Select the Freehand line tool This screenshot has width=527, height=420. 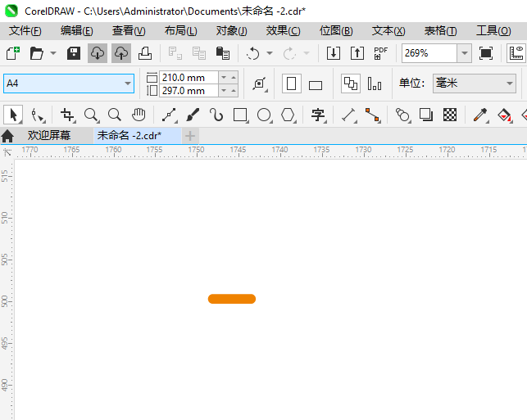[x=170, y=115]
